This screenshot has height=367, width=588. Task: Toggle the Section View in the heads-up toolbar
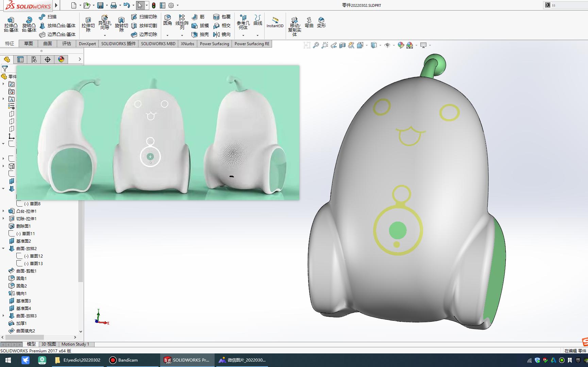click(342, 45)
